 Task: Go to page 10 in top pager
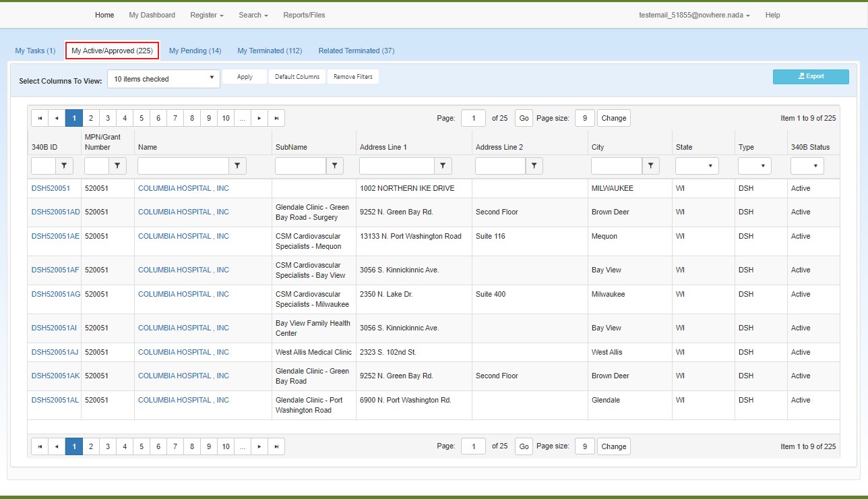[x=226, y=118]
